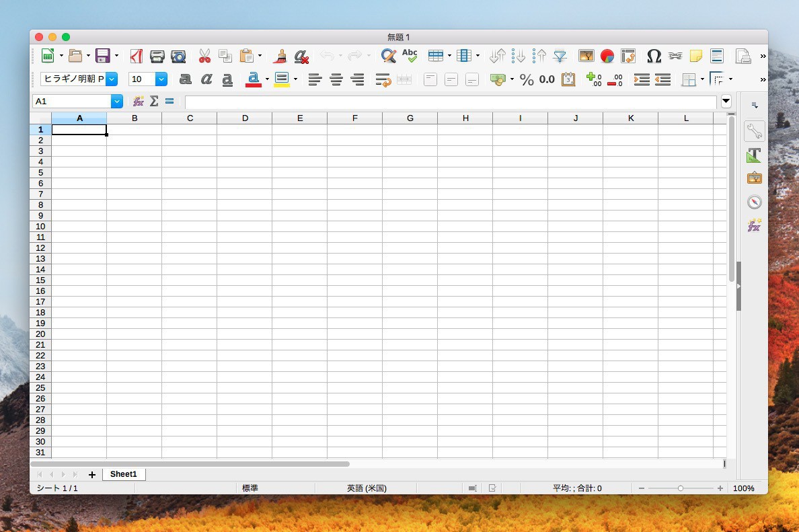This screenshot has width=799, height=532.
Task: Open the sidebar Properties wrench deck
Action: pos(754,131)
